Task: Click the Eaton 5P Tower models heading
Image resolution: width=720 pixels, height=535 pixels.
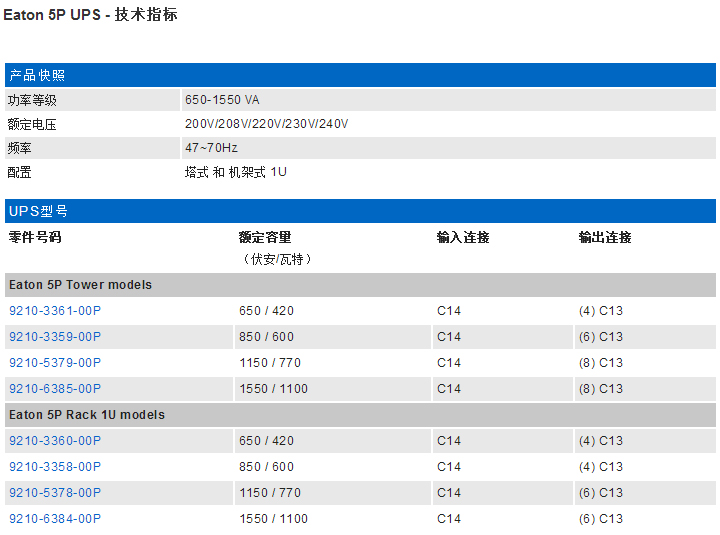Action: pyautogui.click(x=80, y=285)
